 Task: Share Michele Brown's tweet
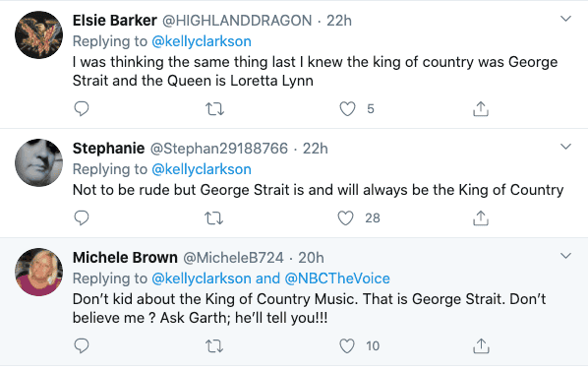[x=481, y=345]
